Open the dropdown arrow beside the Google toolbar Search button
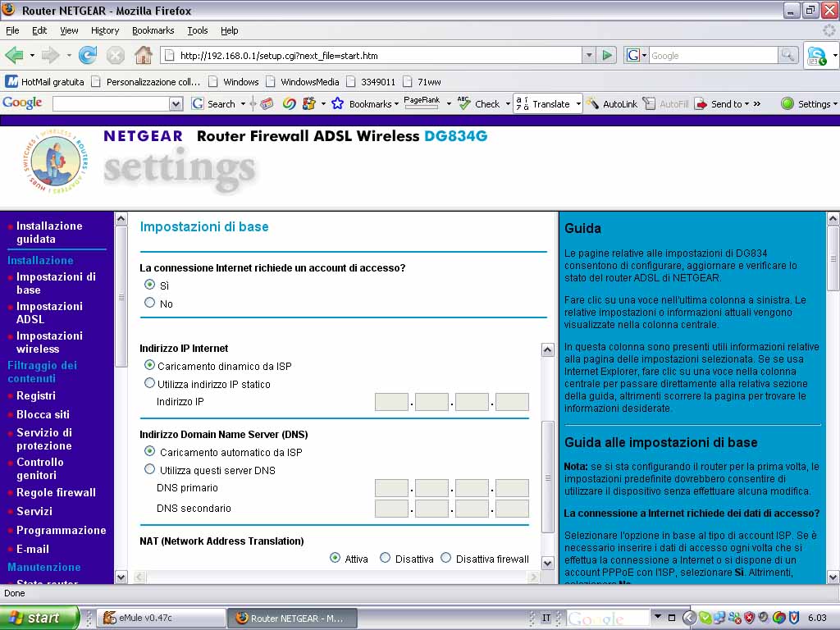Screen dimensions: 840x630 click(243, 104)
